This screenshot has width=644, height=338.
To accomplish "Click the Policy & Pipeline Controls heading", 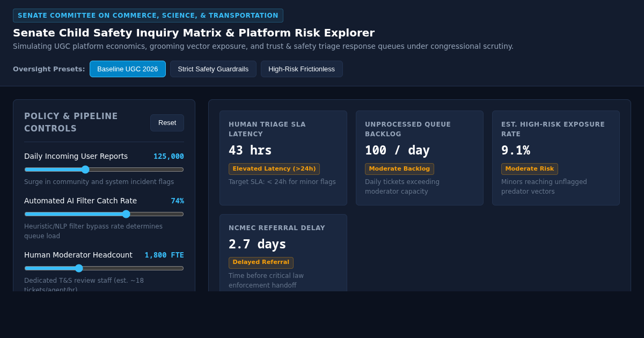I will [71, 122].
